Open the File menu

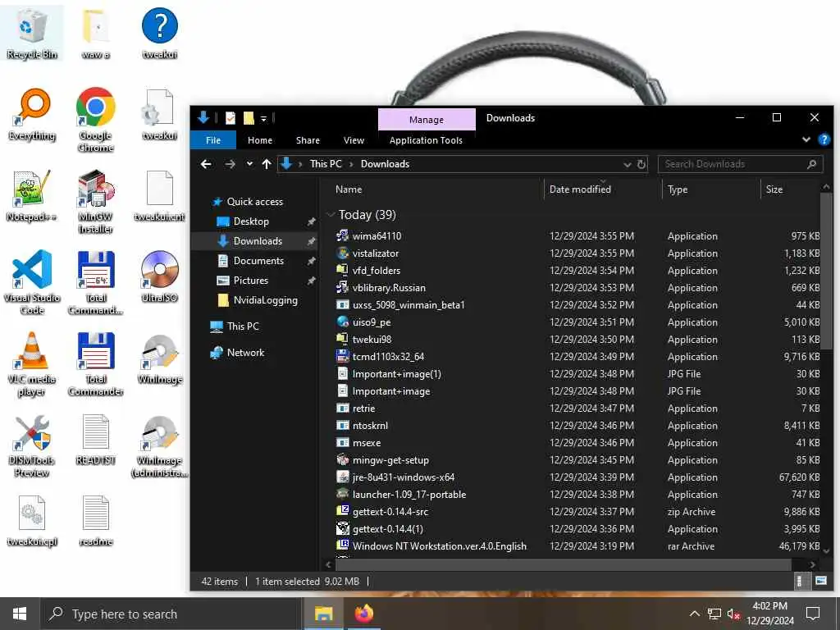pyautogui.click(x=213, y=140)
